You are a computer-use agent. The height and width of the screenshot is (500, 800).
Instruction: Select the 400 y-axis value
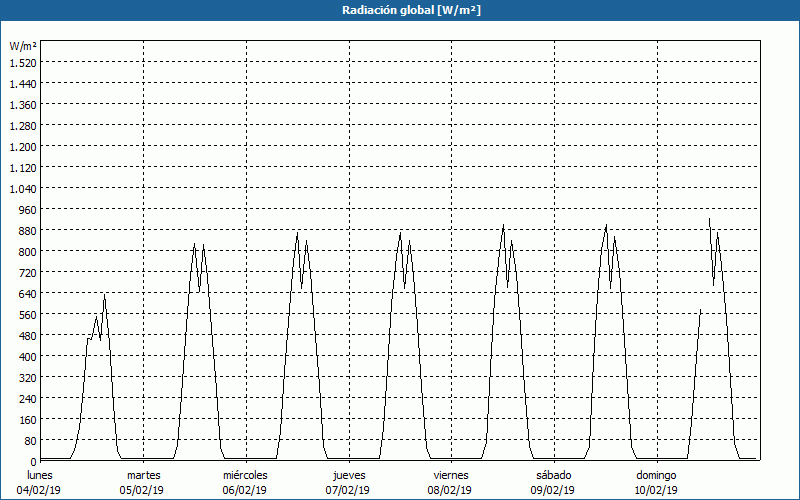click(x=28, y=357)
